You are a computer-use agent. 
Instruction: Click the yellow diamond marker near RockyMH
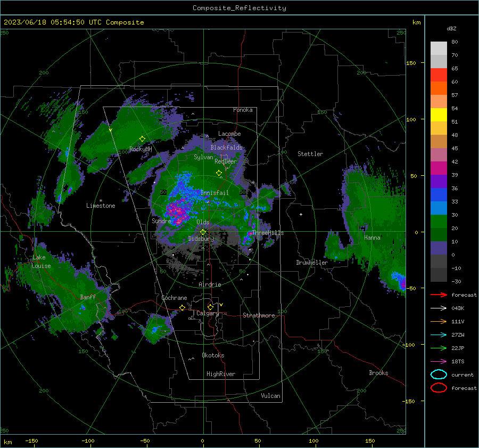tap(142, 139)
